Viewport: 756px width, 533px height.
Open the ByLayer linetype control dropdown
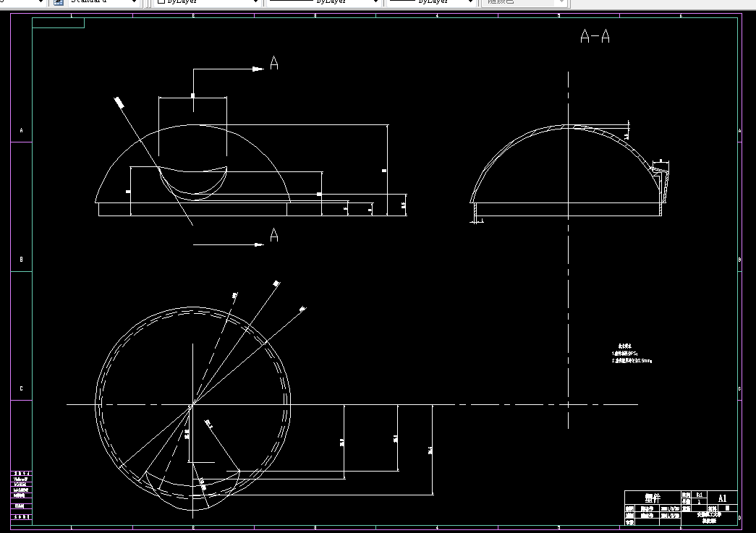pyautogui.click(x=323, y=2)
